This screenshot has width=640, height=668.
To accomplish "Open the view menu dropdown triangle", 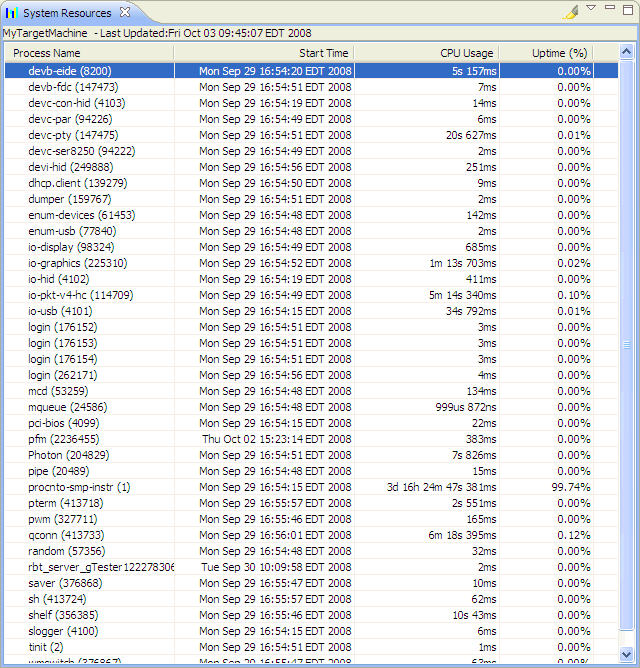I will coord(591,8).
